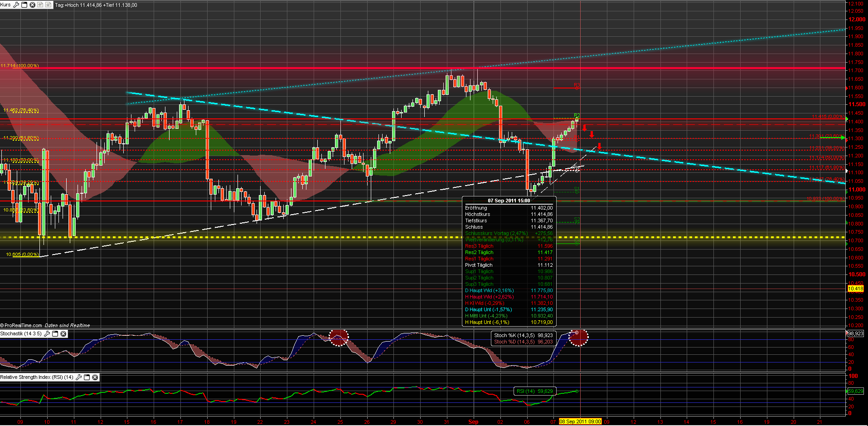Click the Schlusskurs Vortag (2,47%) entry
The height and width of the screenshot is (426, 868).
tap(496, 233)
